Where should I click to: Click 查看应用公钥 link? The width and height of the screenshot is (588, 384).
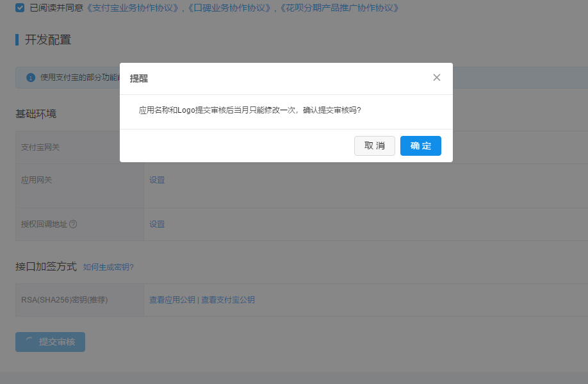pos(172,299)
